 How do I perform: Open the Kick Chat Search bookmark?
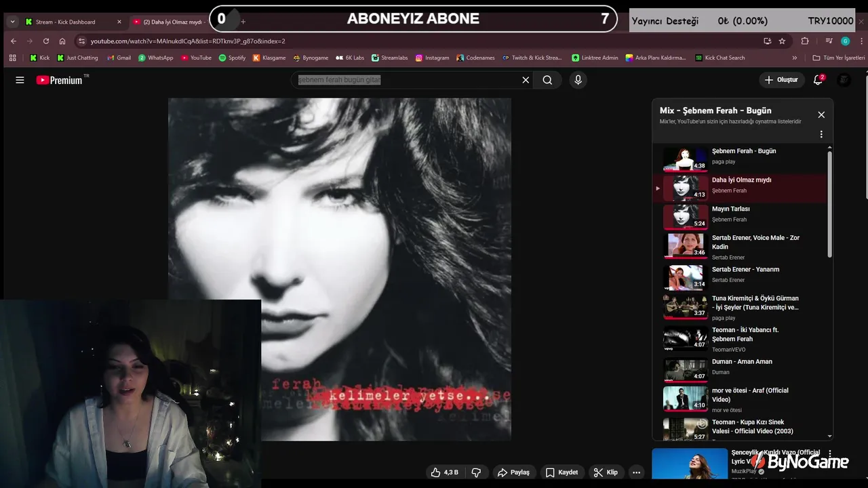720,58
